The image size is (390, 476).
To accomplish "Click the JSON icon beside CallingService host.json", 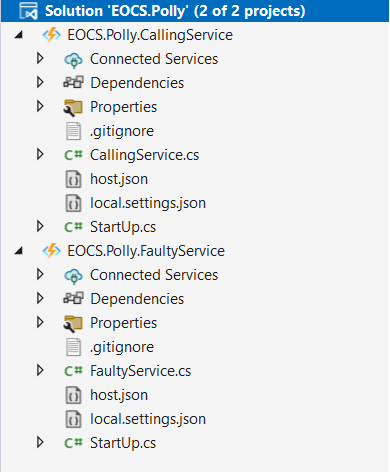I will click(x=73, y=179).
